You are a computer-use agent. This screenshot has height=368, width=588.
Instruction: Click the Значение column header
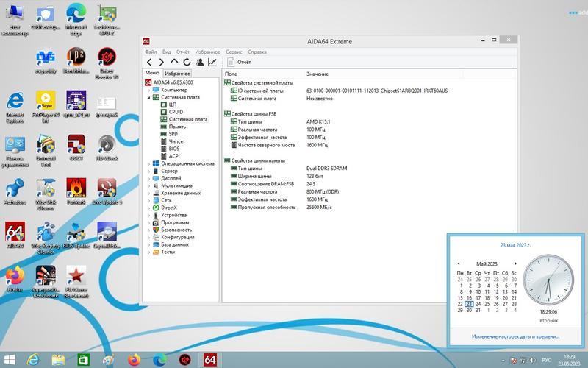point(318,74)
